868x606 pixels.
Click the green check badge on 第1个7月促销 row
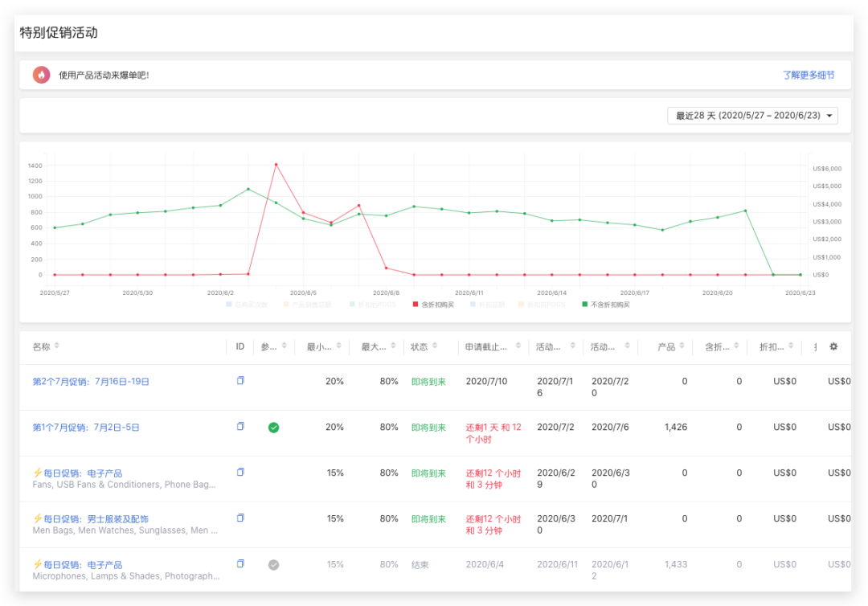(x=273, y=427)
